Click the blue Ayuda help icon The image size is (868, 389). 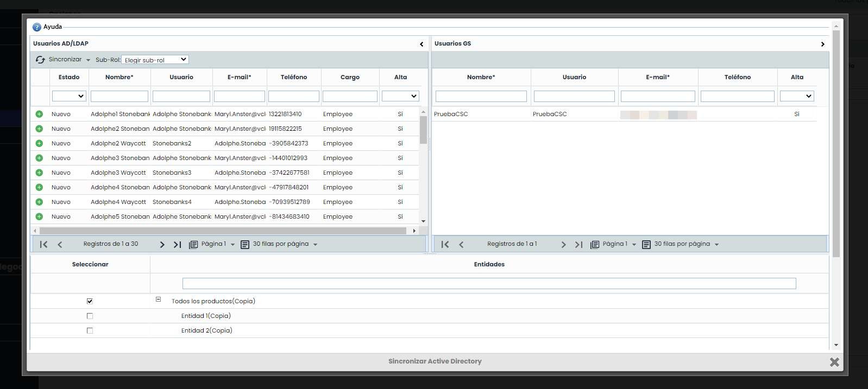point(37,27)
